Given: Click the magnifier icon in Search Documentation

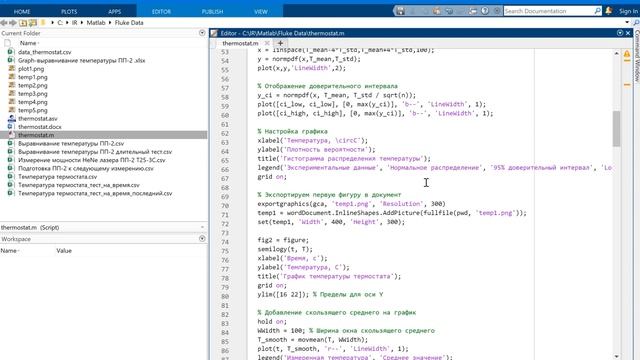Looking at the screenshot, I should [x=598, y=11].
